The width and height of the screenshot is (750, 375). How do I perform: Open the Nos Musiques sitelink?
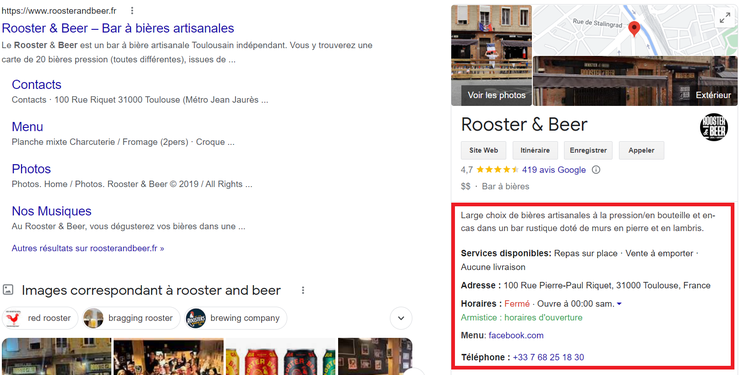[52, 211]
